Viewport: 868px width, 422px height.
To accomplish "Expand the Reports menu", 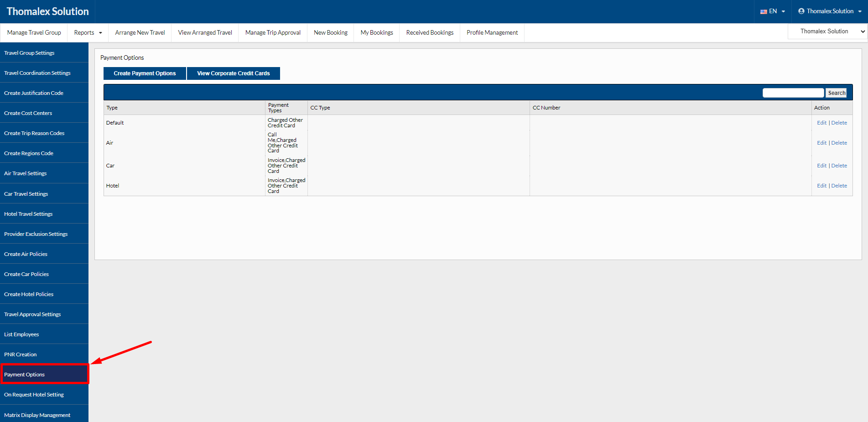I will point(88,33).
